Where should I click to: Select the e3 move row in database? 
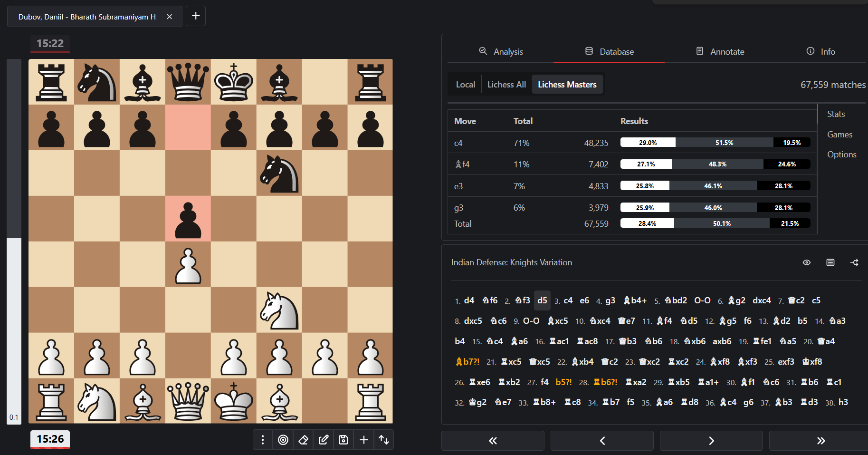632,186
